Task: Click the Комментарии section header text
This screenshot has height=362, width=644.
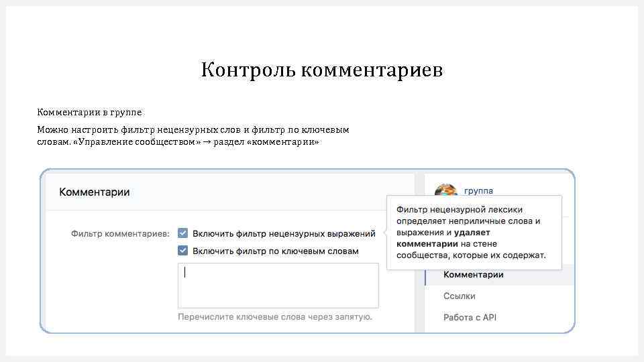Action: pyautogui.click(x=95, y=192)
